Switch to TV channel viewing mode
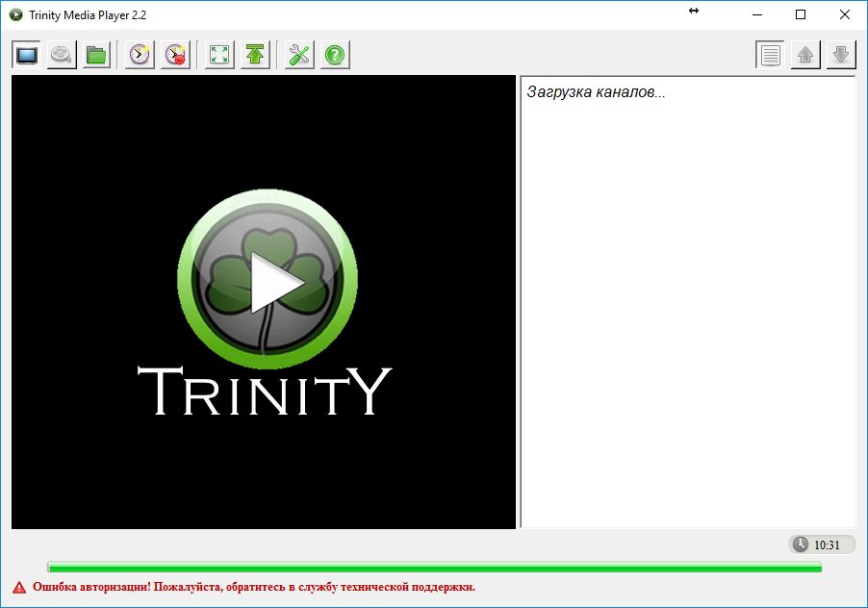 [x=27, y=55]
